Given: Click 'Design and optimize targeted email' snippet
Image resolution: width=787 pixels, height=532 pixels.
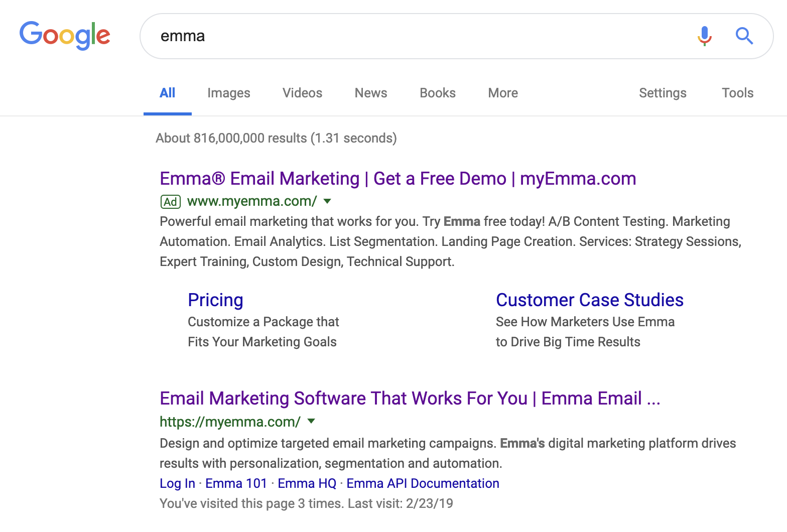Looking at the screenshot, I should 448,453.
